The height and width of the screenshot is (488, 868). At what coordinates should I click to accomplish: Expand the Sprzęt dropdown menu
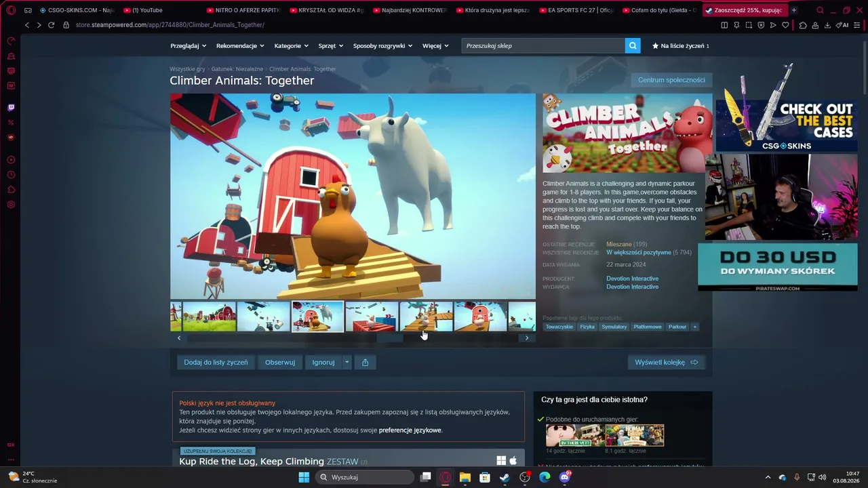(331, 45)
